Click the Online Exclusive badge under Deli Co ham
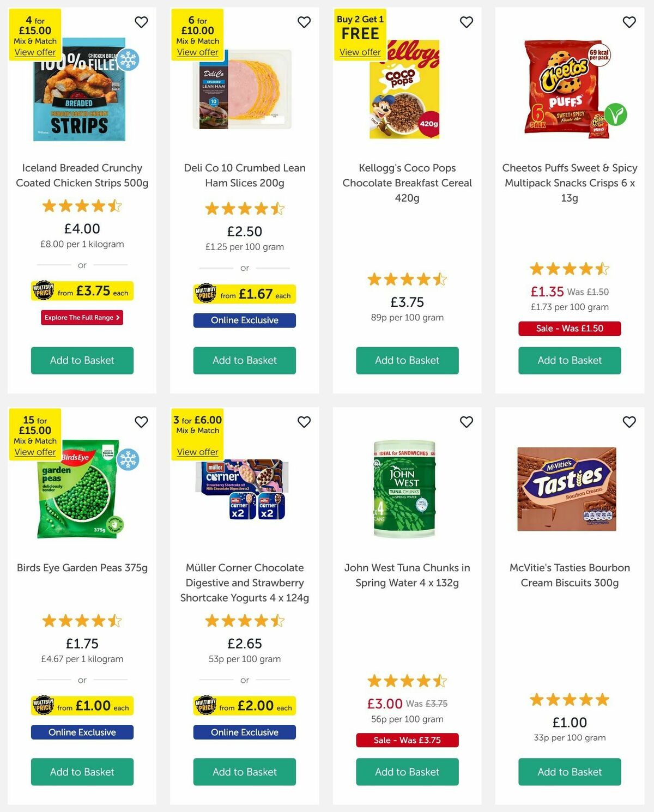The width and height of the screenshot is (654, 812). click(244, 320)
